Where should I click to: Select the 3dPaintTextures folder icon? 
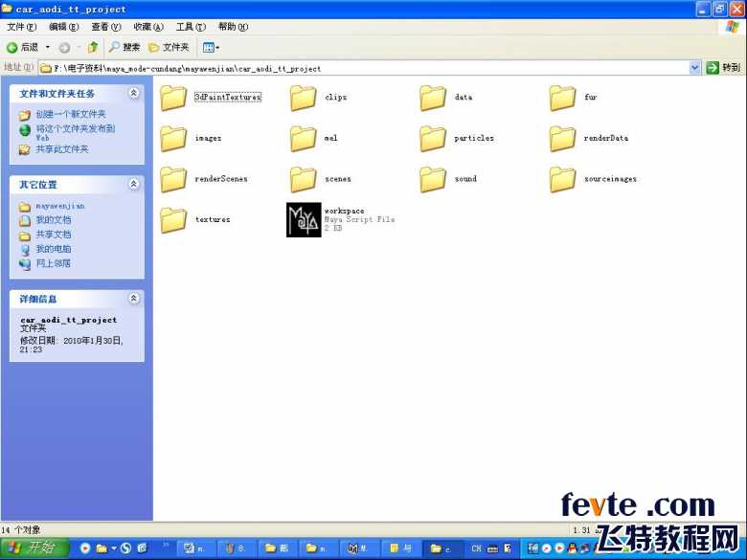coord(173,98)
